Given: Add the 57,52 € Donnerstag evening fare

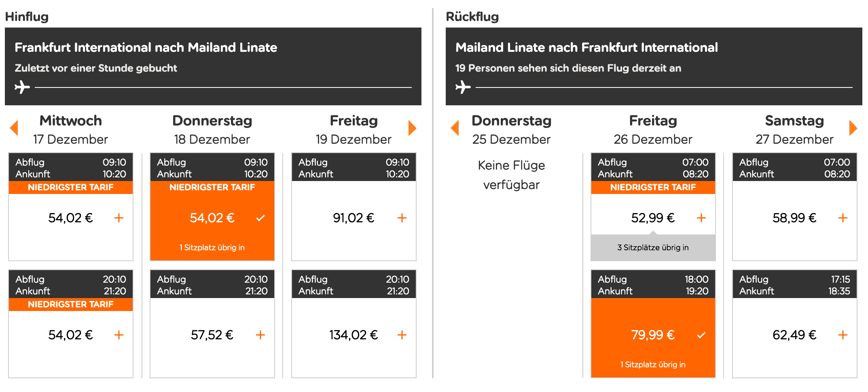Looking at the screenshot, I should click(x=261, y=335).
